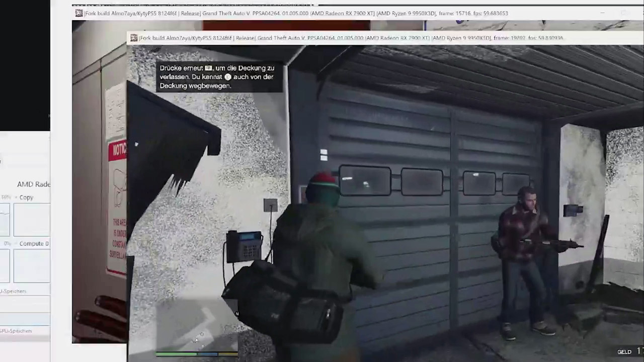The height and width of the screenshot is (362, 644).
Task: Click the front emulator window's title bar icon
Action: pyautogui.click(x=134, y=38)
